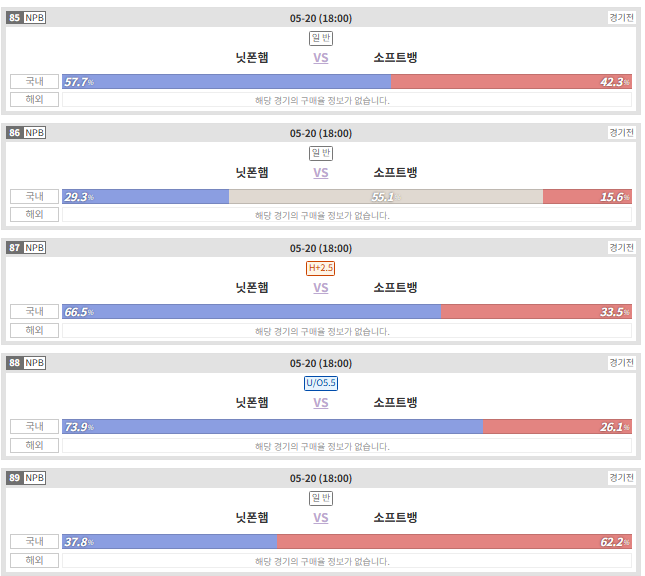Click the 일반 badge in match 85

321,38
